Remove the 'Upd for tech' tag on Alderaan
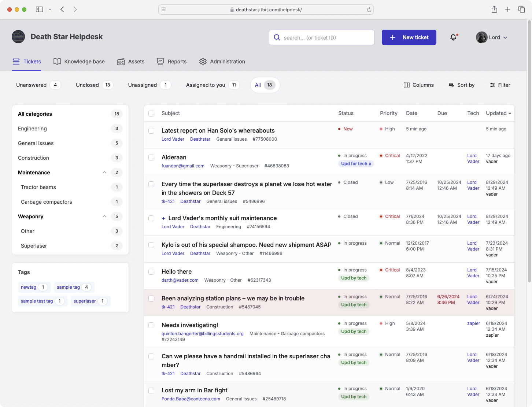Image resolution: width=532 pixels, height=407 pixels. click(370, 164)
